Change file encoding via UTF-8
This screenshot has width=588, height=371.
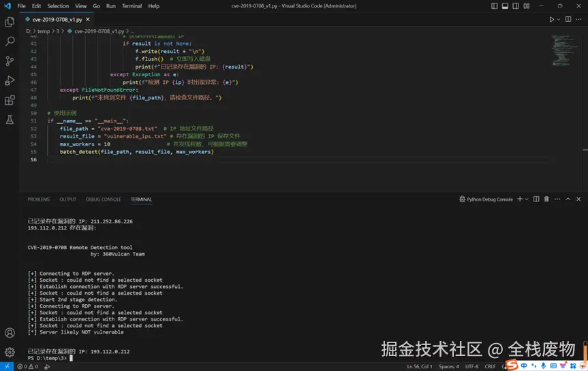[x=471, y=366]
